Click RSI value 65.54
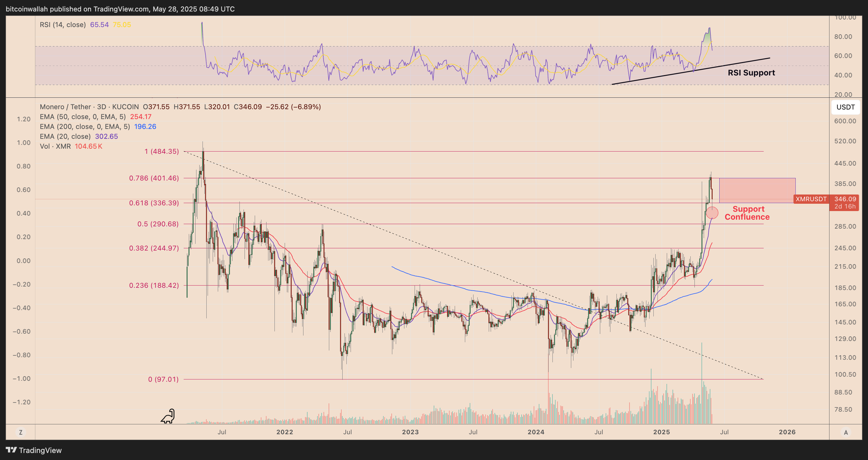868x460 pixels. [99, 25]
